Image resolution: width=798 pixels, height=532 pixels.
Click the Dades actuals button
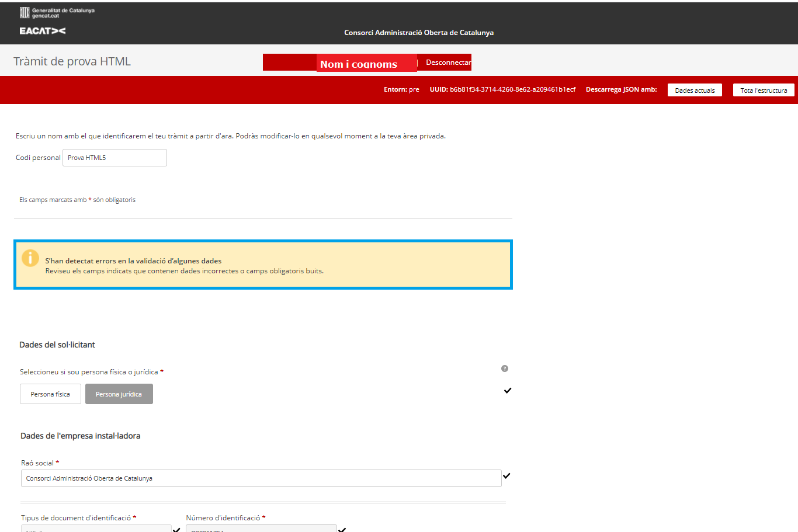point(695,90)
